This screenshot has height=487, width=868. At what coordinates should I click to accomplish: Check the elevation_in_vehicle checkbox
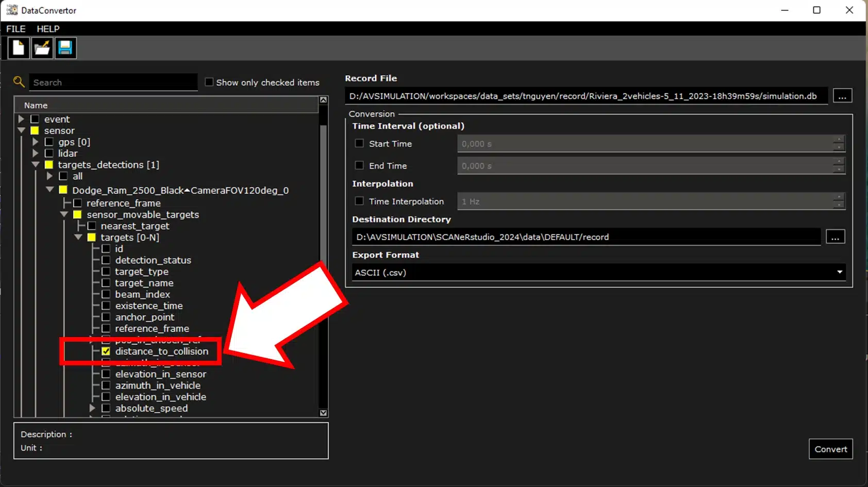[x=106, y=397]
